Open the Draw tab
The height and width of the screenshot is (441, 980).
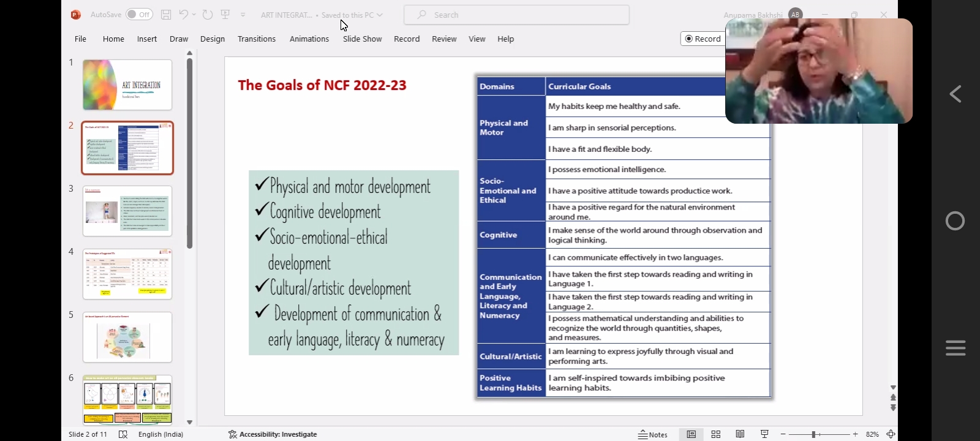click(179, 39)
